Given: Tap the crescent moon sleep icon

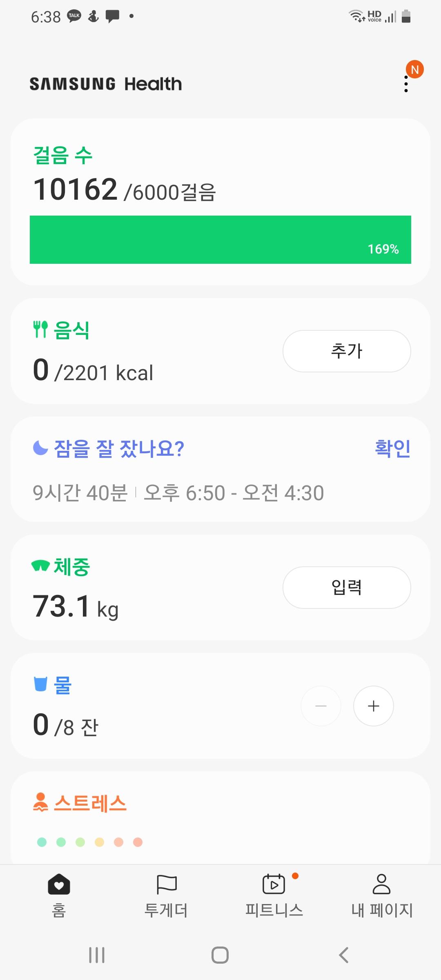Looking at the screenshot, I should (x=40, y=448).
